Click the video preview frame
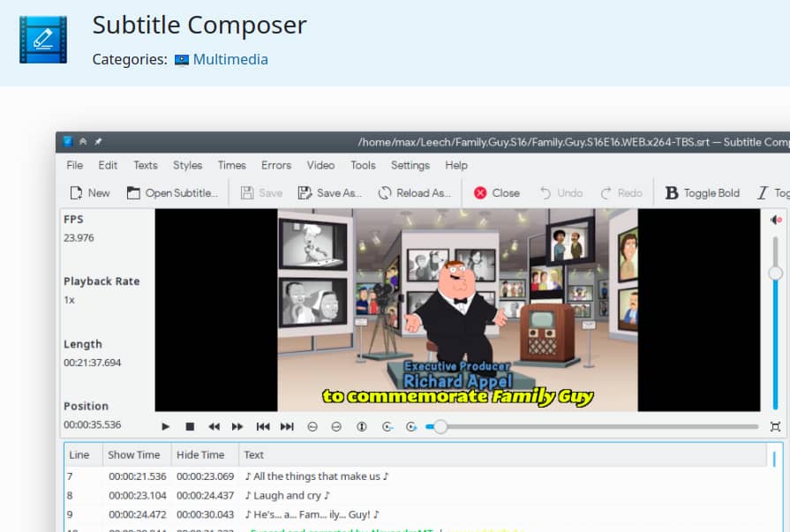Image resolution: width=790 pixels, height=532 pixels. pyautogui.click(x=457, y=310)
